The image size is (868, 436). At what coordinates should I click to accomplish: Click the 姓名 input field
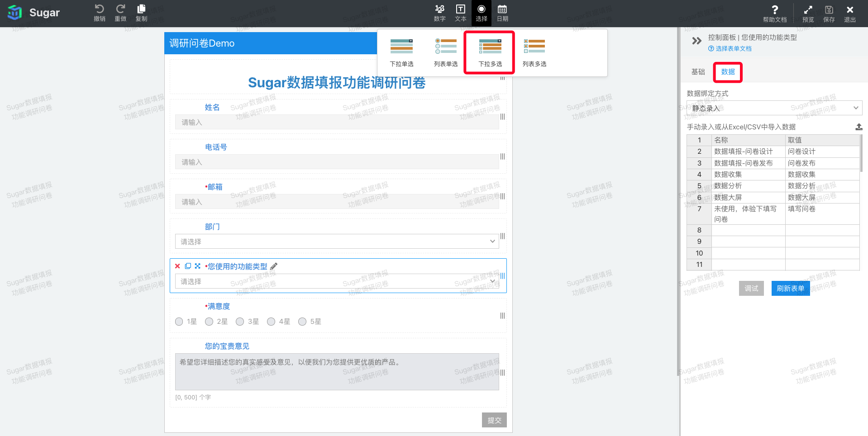pos(337,122)
